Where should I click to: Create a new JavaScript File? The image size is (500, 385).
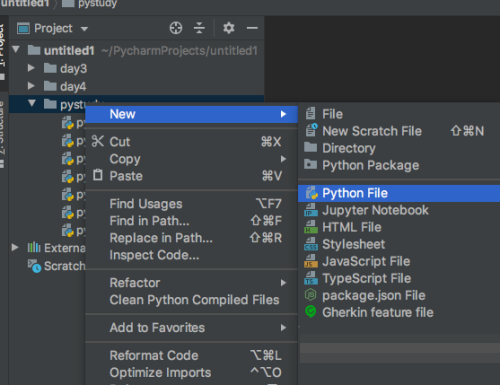pyautogui.click(x=399, y=261)
